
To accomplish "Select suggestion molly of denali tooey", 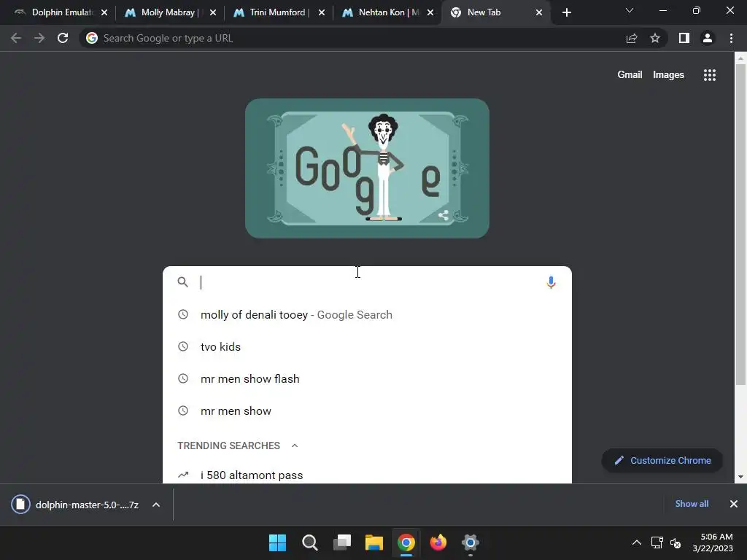I will [x=367, y=315].
